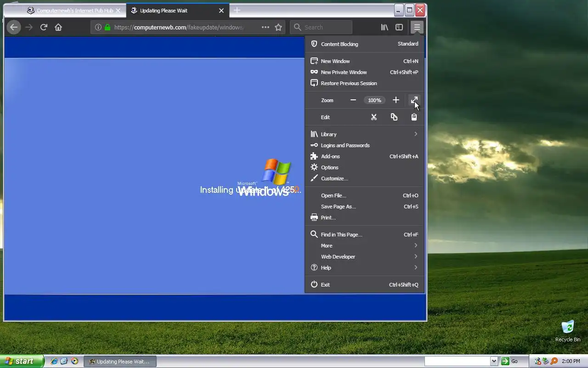
Task: Choose Save Page As...
Action: click(365, 206)
